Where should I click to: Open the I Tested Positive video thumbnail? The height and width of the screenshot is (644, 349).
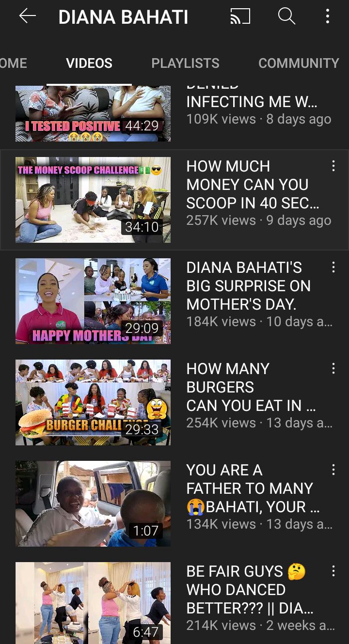pyautogui.click(x=93, y=114)
